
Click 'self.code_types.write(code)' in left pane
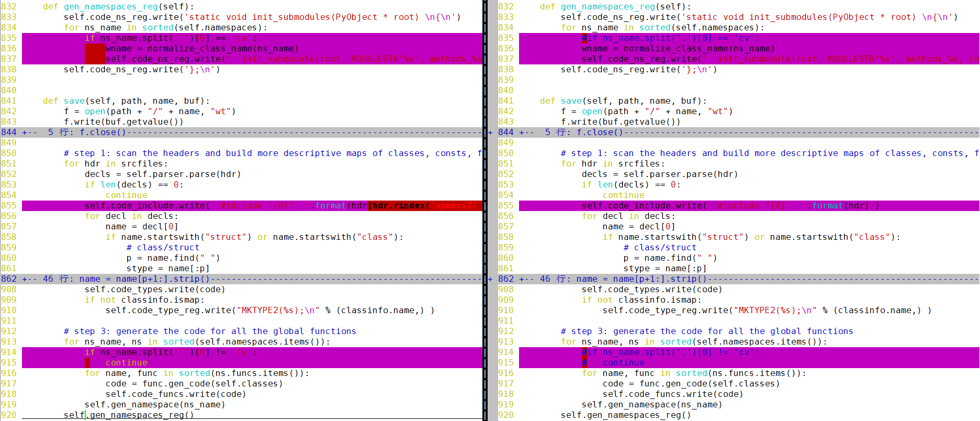(x=155, y=290)
